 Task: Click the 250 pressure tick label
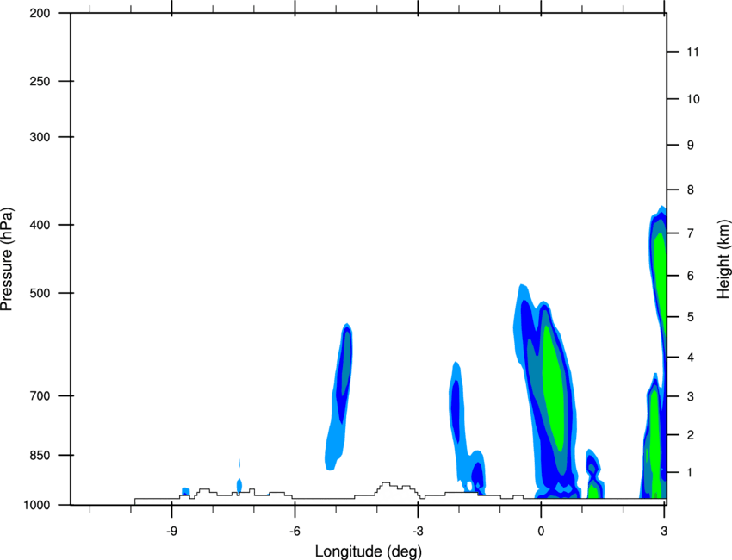40,81
